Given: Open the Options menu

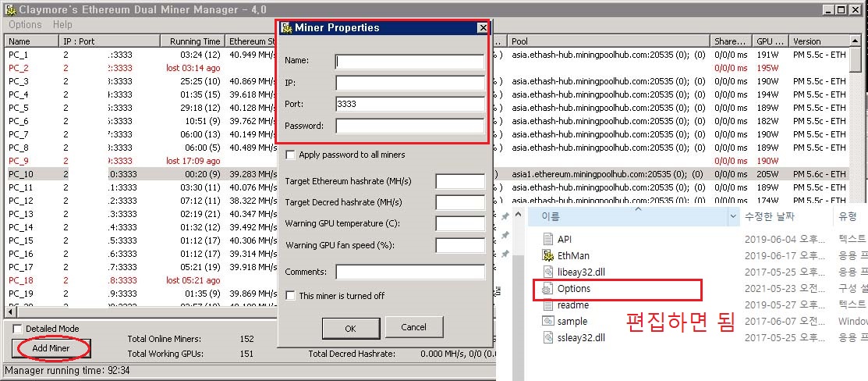Looking at the screenshot, I should point(25,24).
